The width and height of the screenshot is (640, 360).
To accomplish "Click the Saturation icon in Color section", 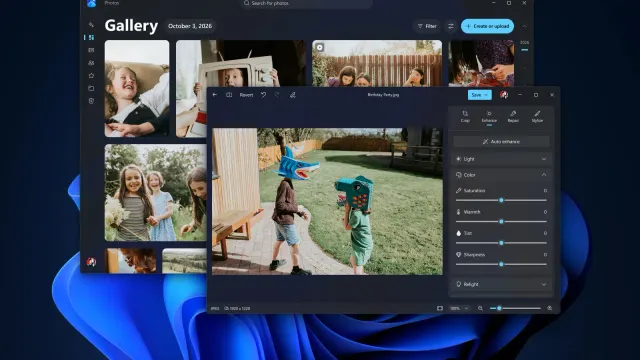I will [458, 191].
